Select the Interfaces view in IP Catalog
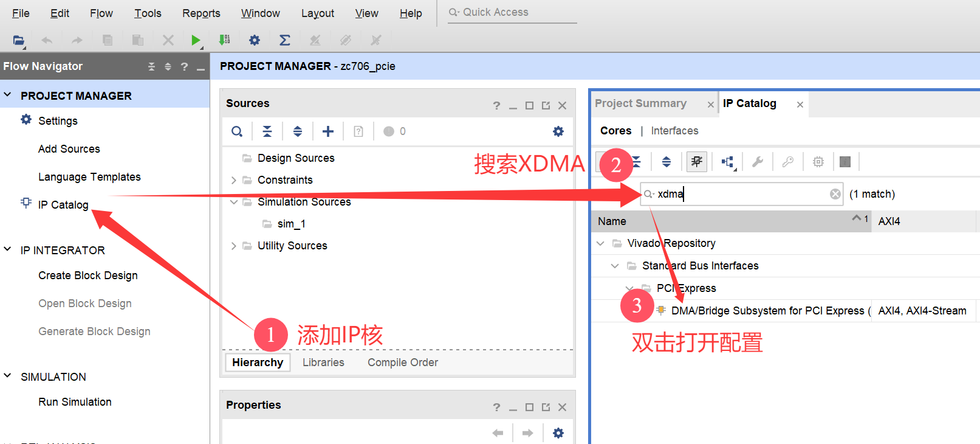The image size is (980, 444). [674, 131]
